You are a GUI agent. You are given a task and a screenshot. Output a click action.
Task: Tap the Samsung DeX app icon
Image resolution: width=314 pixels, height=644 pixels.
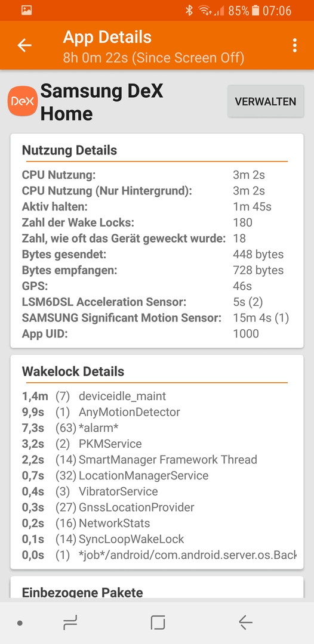[23, 101]
